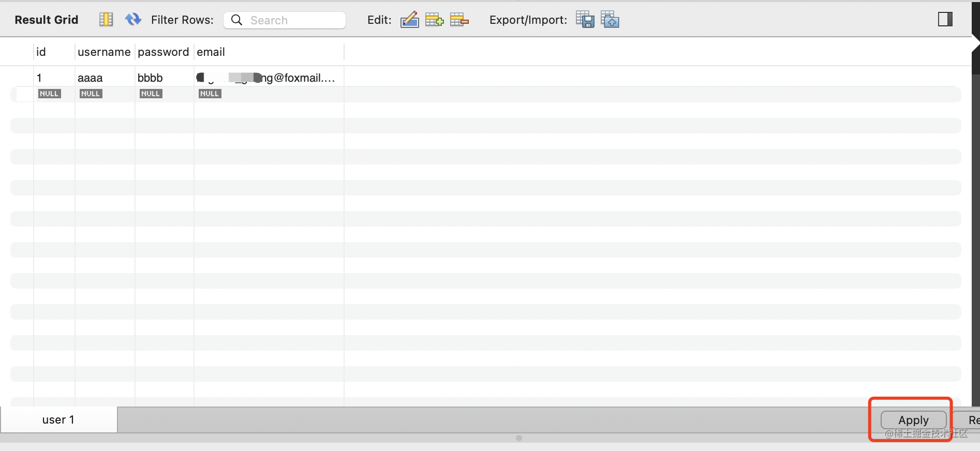
Task: Insert a new row using toolbar icon
Action: 434,20
